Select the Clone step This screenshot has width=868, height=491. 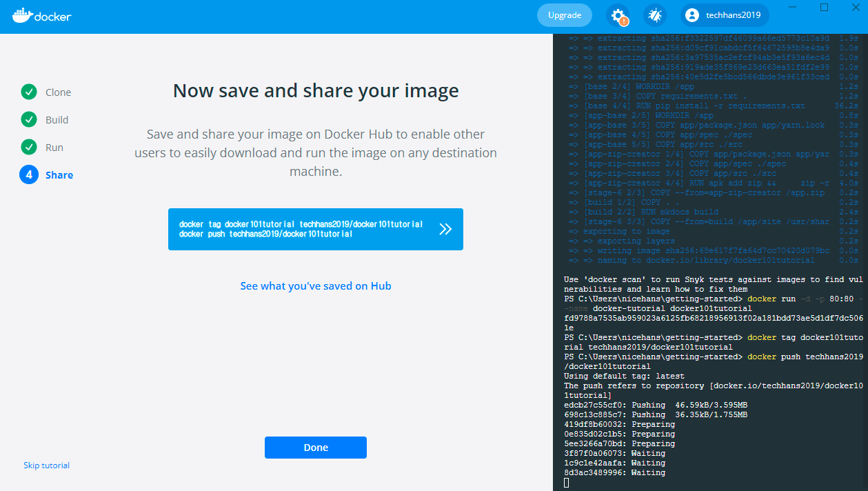[x=59, y=92]
